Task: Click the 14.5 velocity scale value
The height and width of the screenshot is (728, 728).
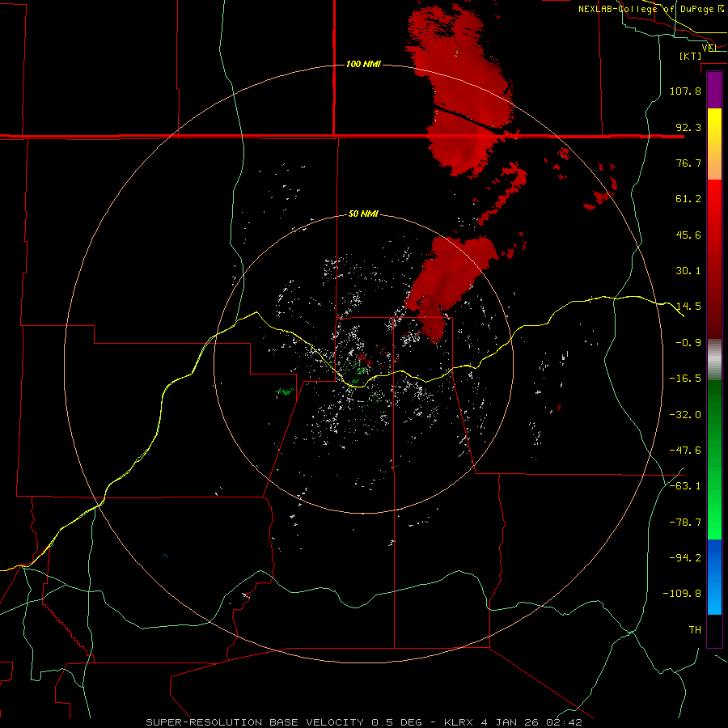Action: [688, 307]
